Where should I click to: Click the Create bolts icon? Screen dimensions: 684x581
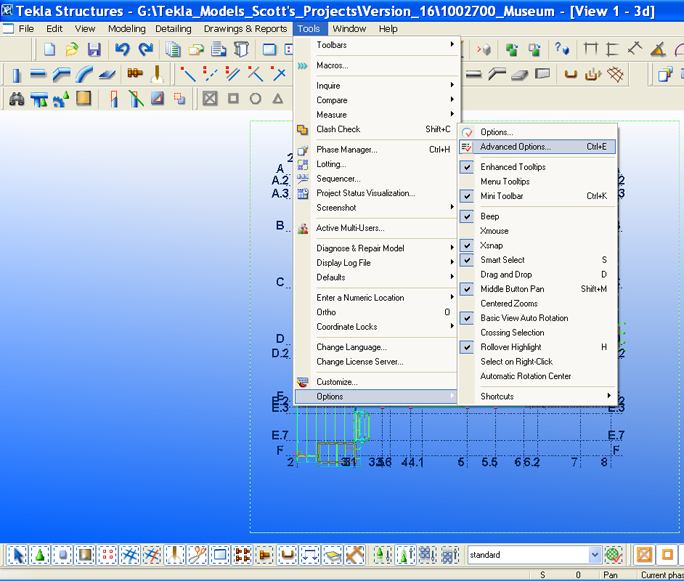pos(135,74)
